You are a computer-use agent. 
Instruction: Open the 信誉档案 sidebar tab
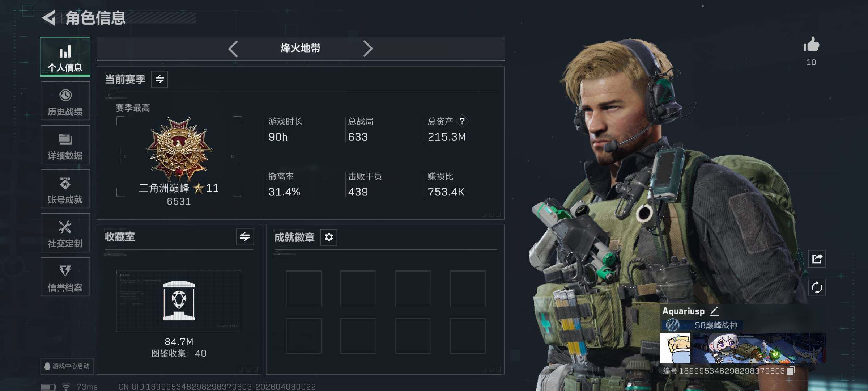tap(65, 277)
